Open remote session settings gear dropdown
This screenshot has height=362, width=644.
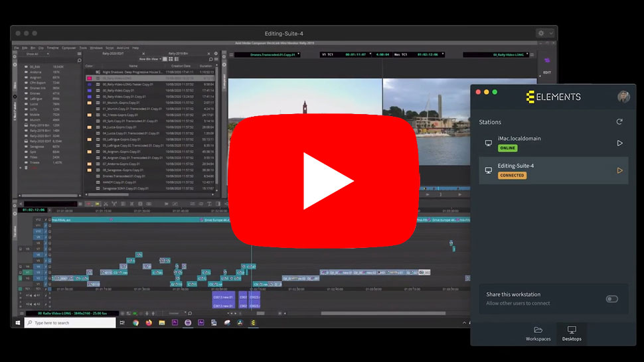click(544, 33)
